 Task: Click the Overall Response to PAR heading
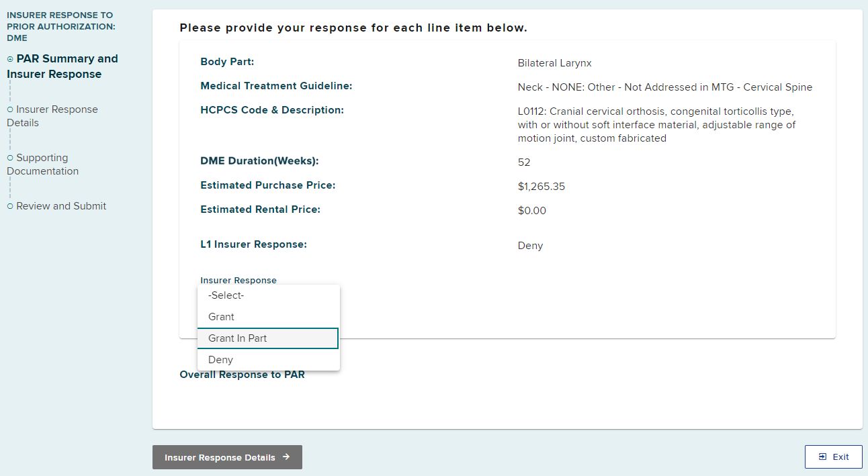tap(242, 375)
